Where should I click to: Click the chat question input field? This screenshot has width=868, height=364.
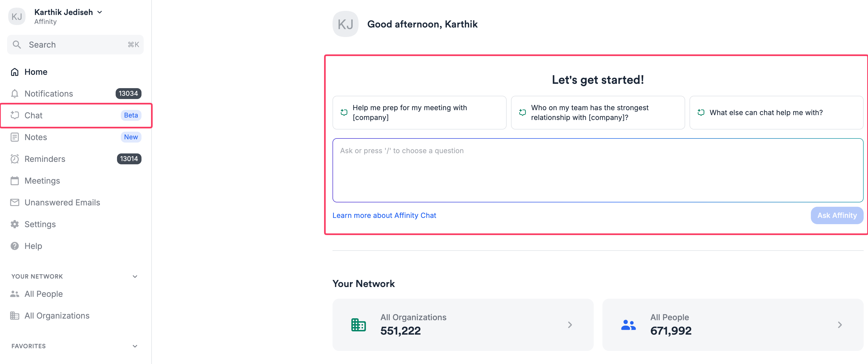pyautogui.click(x=598, y=170)
